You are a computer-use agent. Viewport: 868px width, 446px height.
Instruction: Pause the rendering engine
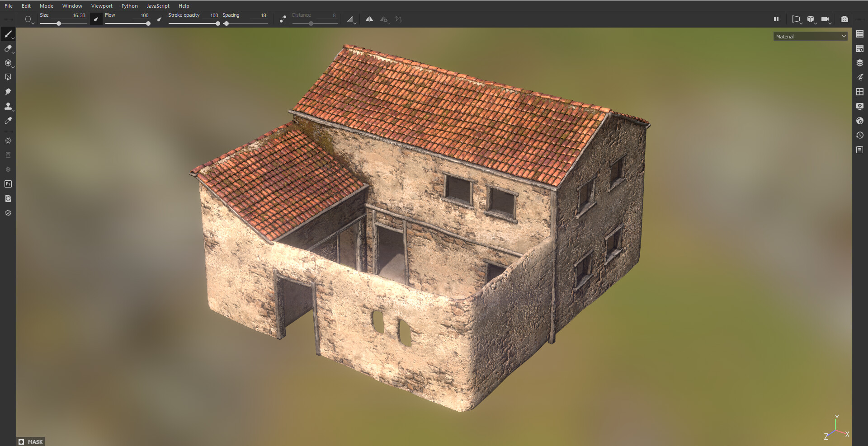point(776,19)
